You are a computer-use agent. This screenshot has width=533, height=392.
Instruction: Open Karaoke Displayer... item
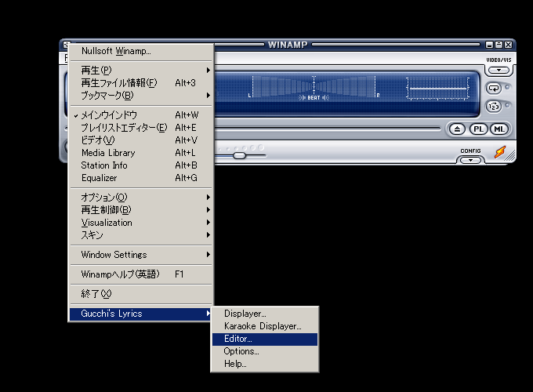265,326
